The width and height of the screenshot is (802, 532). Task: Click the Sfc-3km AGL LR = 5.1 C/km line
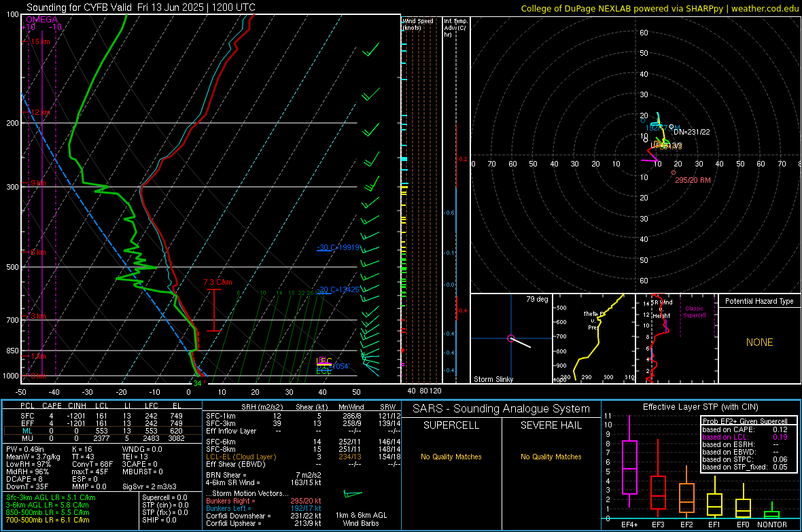click(x=51, y=497)
